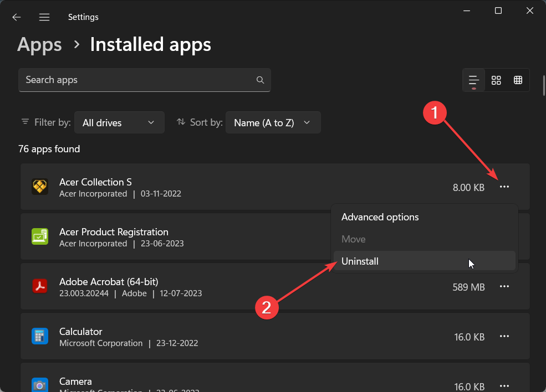Click the Sort by label
Screen dimensions: 546x392
pos(207,122)
